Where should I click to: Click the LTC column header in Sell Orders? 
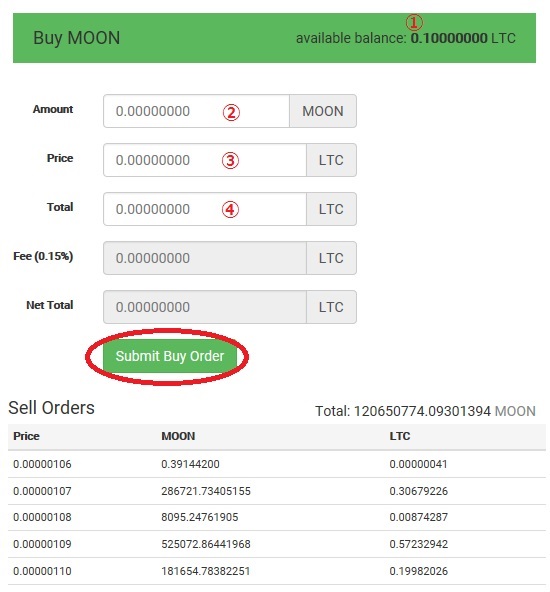pos(400,436)
